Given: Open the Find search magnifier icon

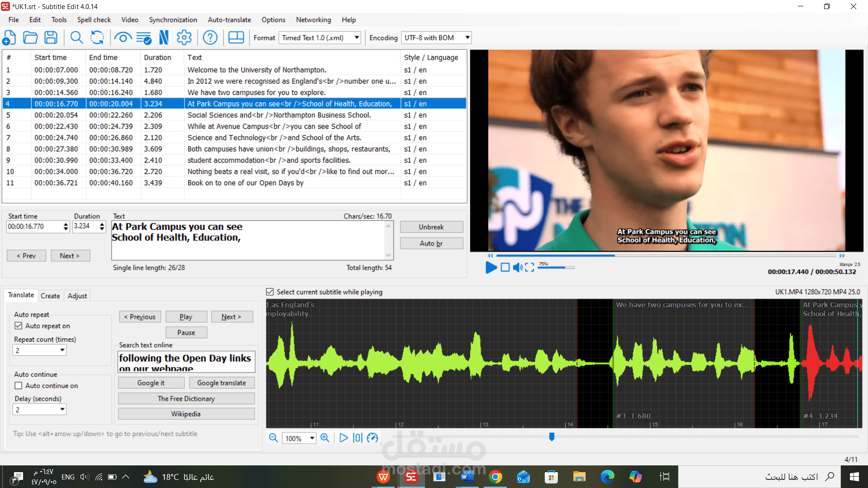Looking at the screenshot, I should 76,38.
